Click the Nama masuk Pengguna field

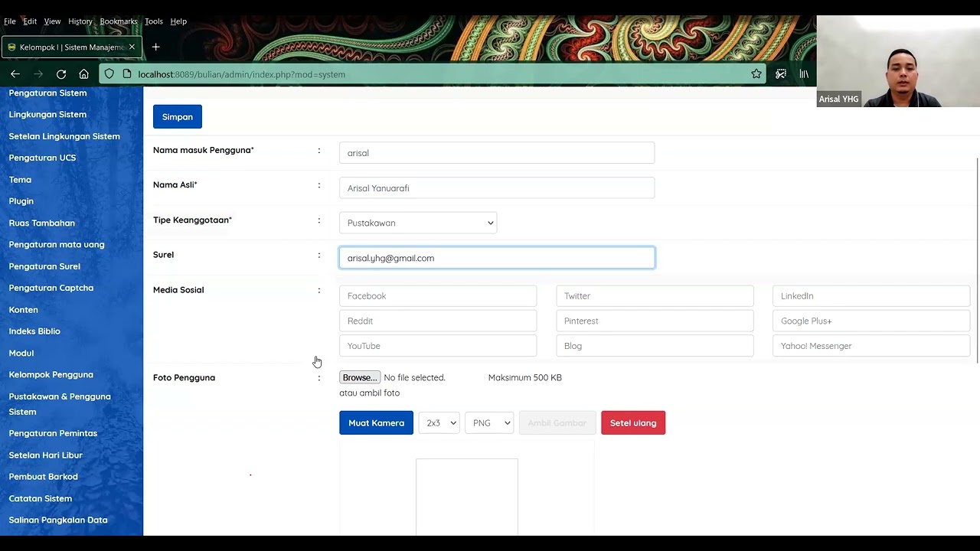pos(497,153)
